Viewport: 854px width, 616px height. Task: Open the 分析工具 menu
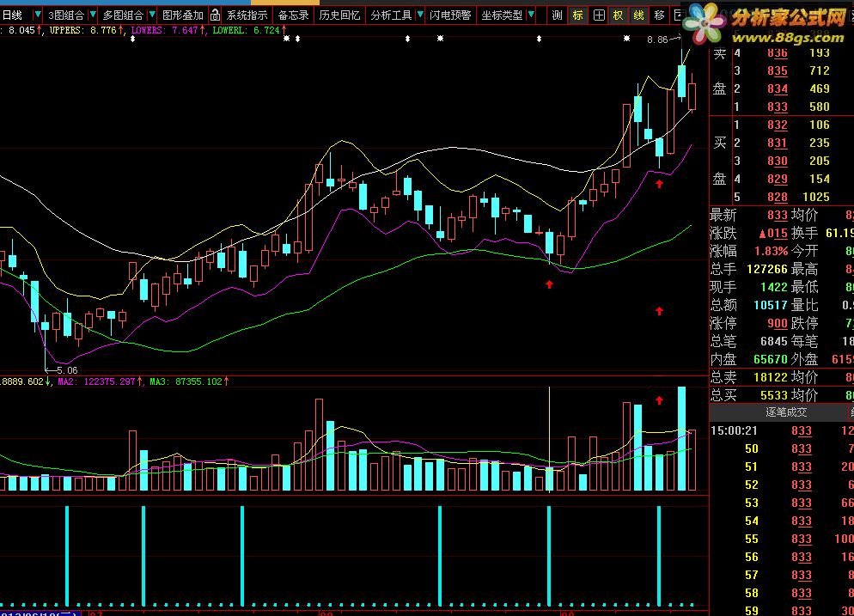coord(391,15)
